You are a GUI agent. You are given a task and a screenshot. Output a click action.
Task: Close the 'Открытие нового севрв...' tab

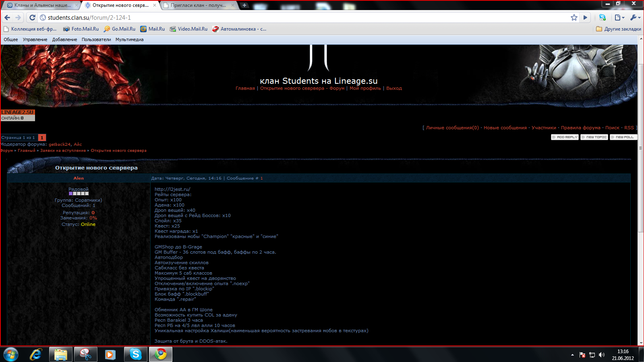(155, 5)
